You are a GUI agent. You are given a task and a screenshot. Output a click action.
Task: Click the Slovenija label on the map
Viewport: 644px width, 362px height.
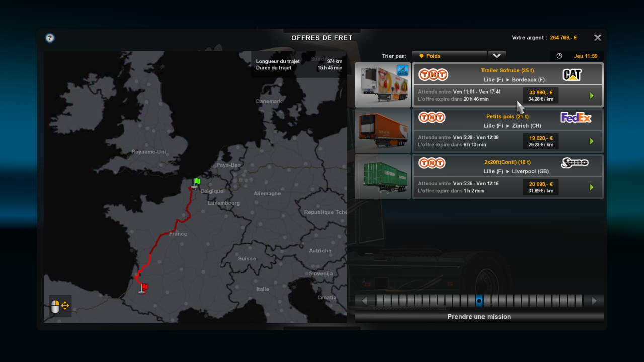click(x=321, y=274)
